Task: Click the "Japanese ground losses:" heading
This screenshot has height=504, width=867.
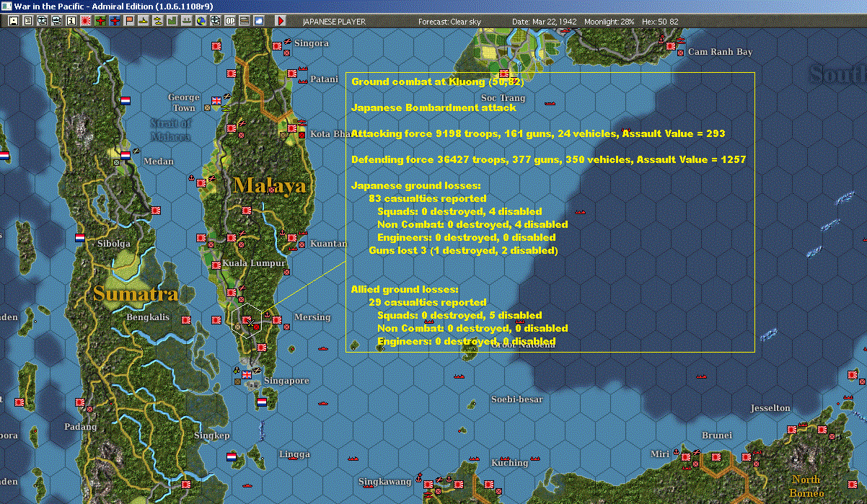Action: (415, 185)
